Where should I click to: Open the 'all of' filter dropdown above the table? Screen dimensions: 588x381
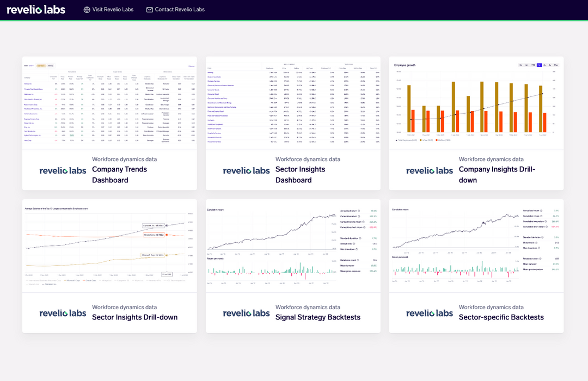(x=32, y=66)
